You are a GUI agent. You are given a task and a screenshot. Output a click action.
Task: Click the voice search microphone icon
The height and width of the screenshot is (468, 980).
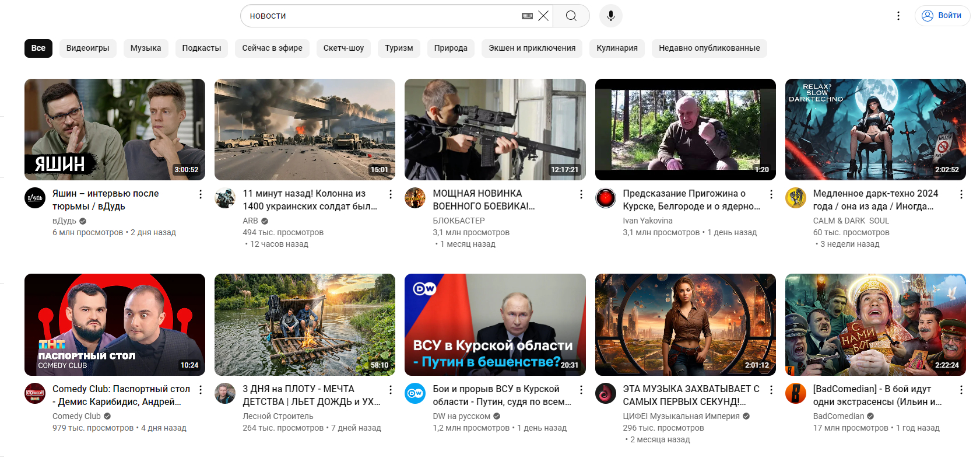click(610, 16)
